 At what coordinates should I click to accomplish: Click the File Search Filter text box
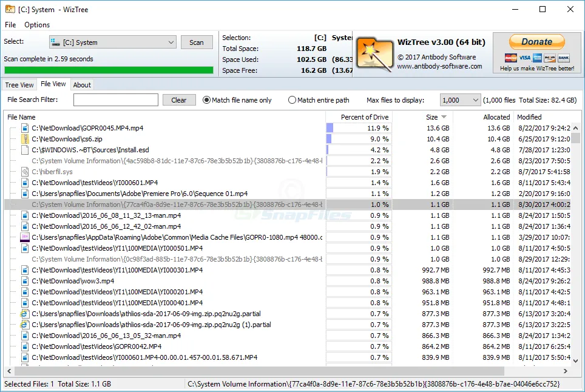tap(115, 100)
